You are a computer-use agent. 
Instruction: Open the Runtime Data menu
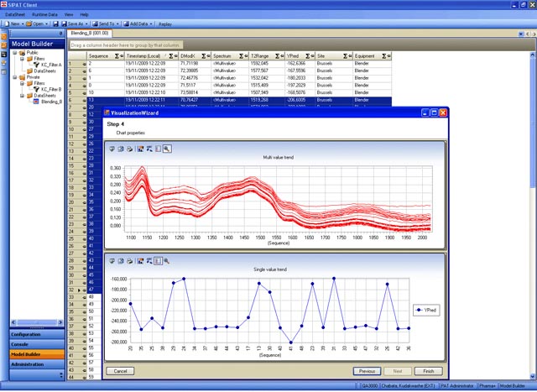46,15
